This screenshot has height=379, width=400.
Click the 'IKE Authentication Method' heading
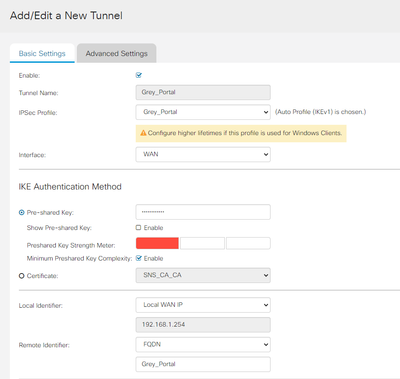click(70, 187)
